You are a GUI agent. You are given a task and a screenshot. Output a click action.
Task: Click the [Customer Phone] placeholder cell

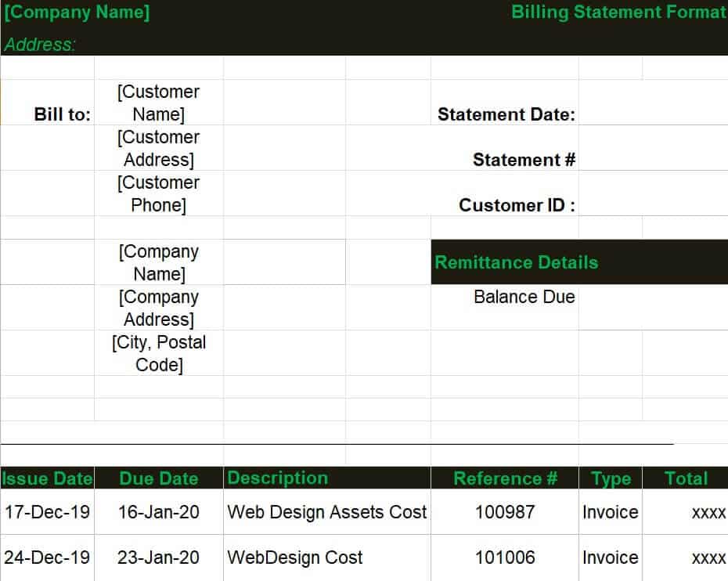click(158, 194)
